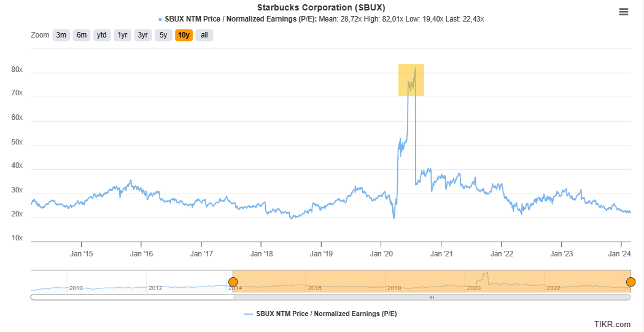Click the P/E peak line point near 82x
This screenshot has height=332, width=644.
[x=415, y=68]
